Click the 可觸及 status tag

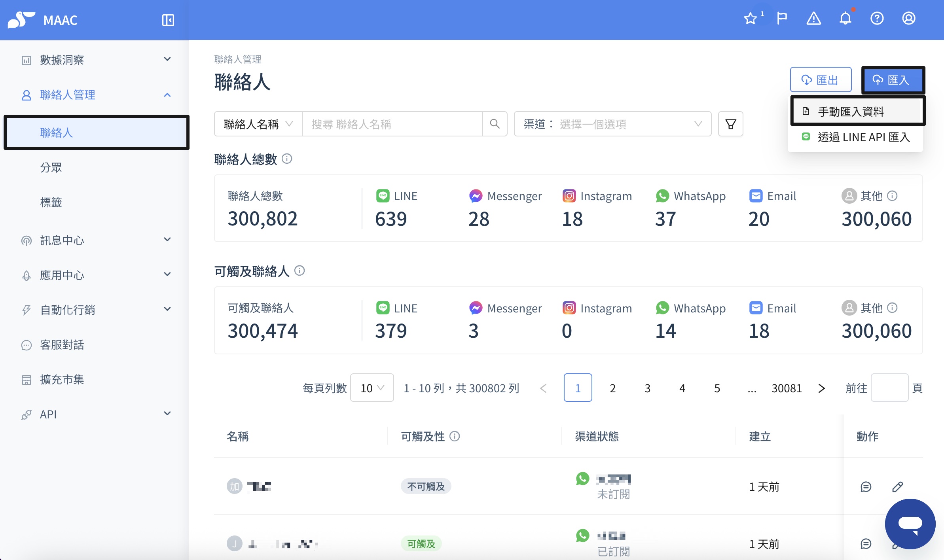(421, 543)
